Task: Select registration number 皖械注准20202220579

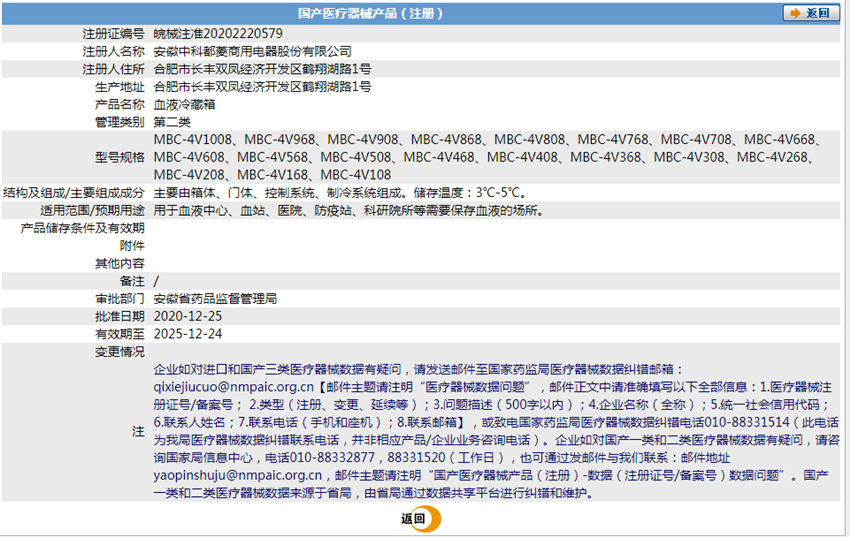Action: pyautogui.click(x=218, y=34)
